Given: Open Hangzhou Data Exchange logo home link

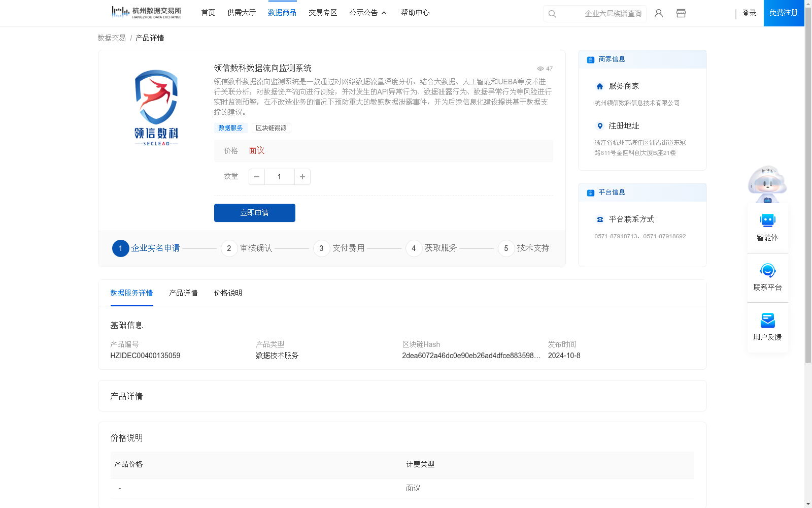Looking at the screenshot, I should point(146,13).
